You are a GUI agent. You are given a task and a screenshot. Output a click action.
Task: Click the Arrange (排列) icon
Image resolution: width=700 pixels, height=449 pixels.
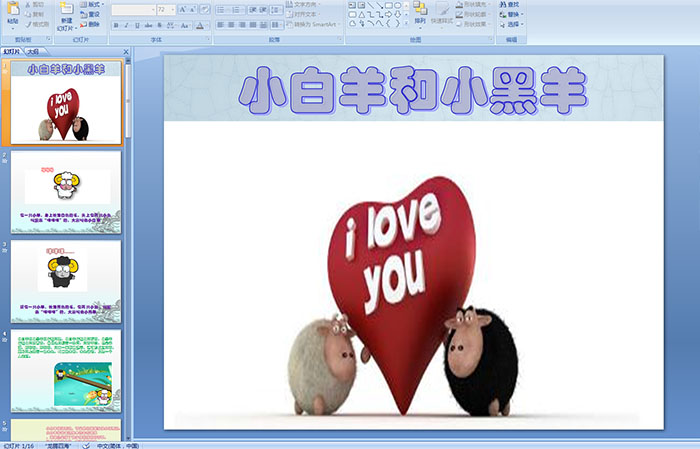[420, 8]
